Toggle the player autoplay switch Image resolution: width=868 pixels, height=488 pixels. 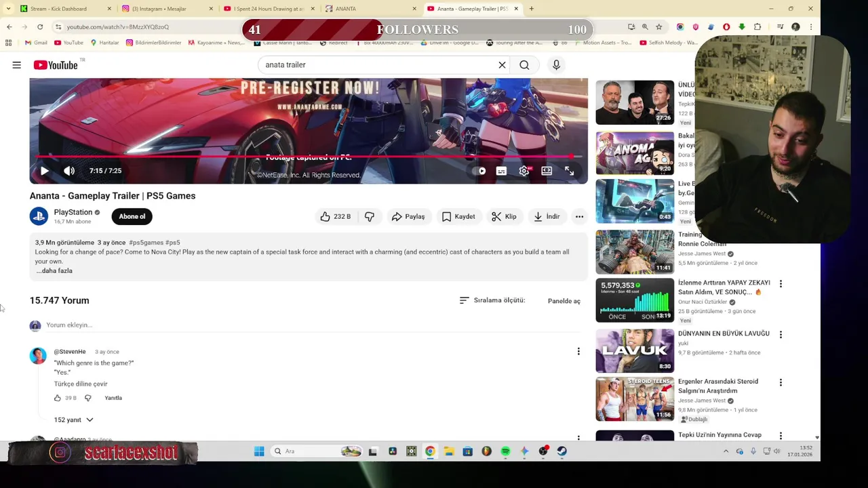tap(479, 171)
